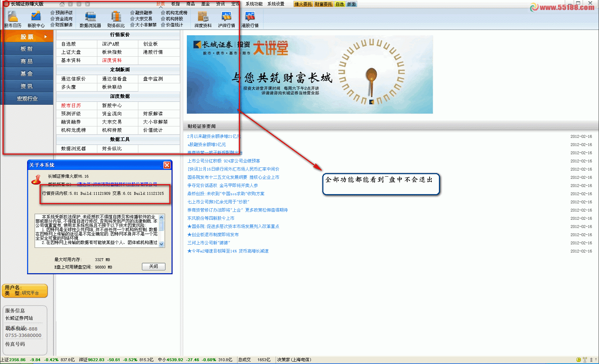
Task: Launch the 数据浏览器 toolbar icon
Action: (x=90, y=19)
